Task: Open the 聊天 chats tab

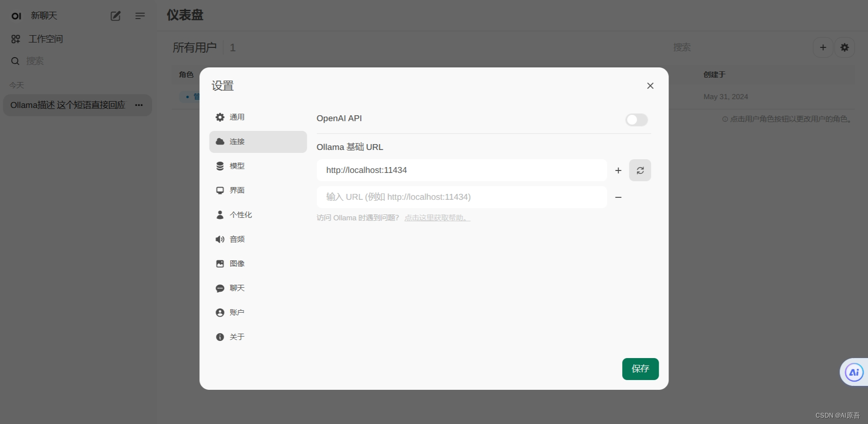Action: (x=258, y=288)
